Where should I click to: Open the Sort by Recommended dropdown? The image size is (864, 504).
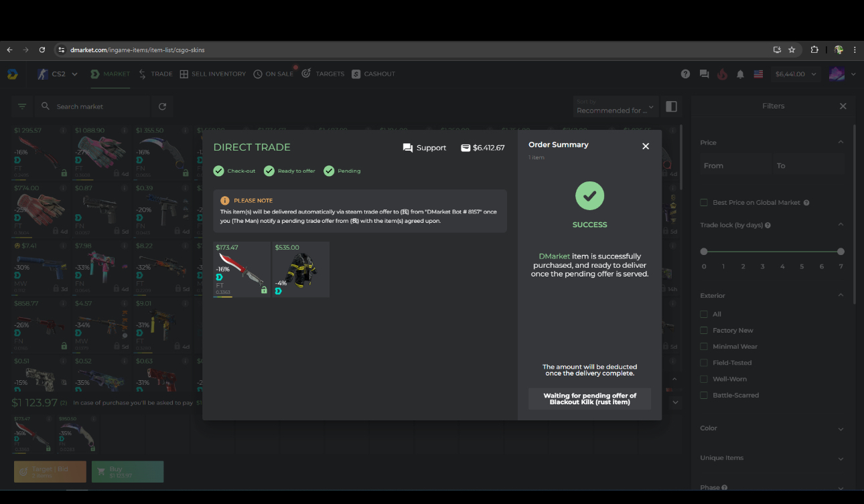click(x=616, y=106)
